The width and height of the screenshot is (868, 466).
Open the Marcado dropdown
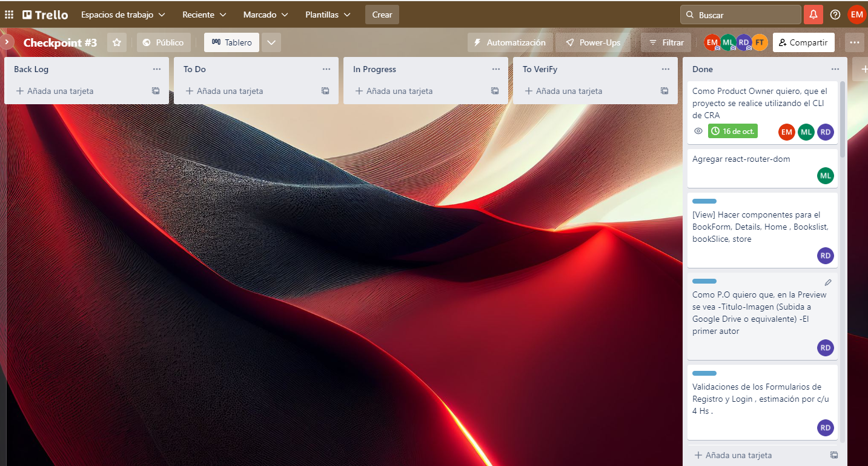pos(265,15)
